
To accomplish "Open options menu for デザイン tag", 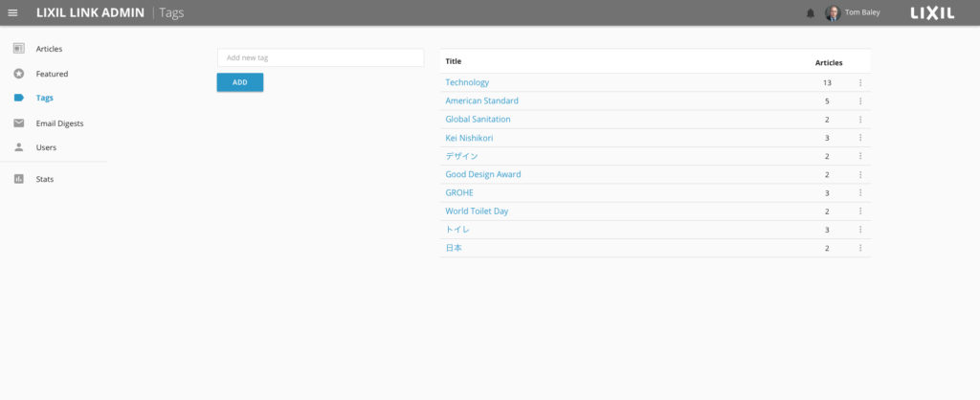I will [860, 156].
